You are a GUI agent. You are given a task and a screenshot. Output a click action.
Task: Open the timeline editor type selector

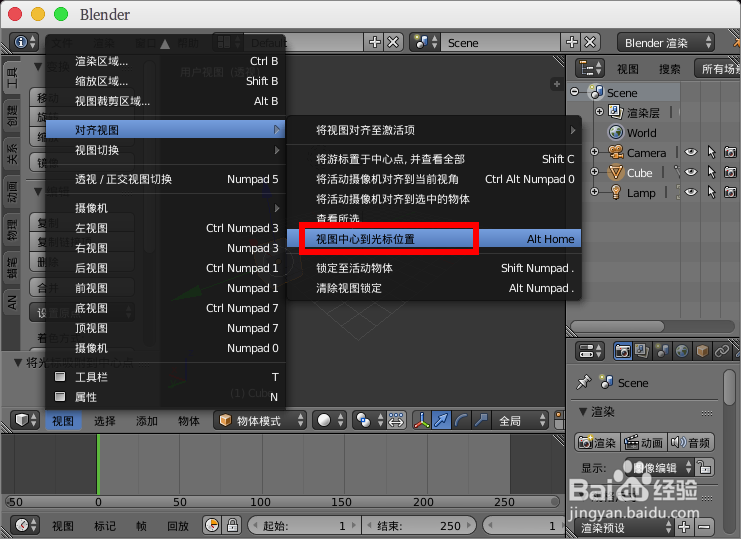coord(25,525)
